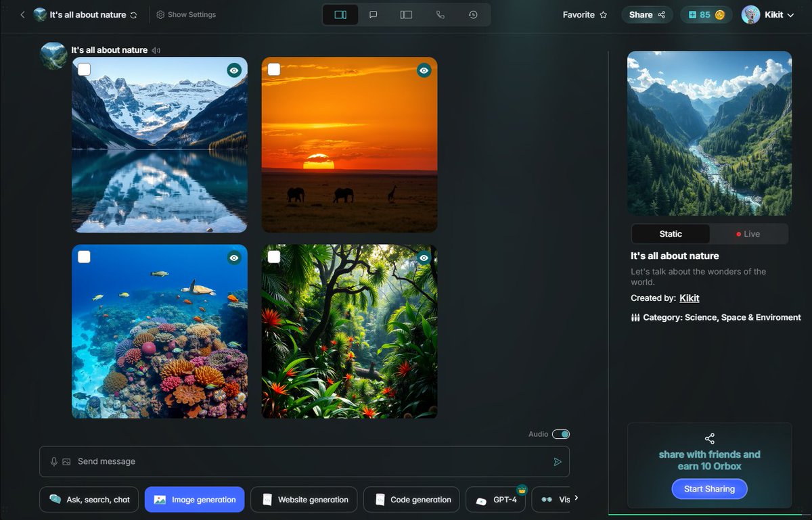812x520 pixels.
Task: Toggle eye icon on jungle image
Action: pos(424,258)
